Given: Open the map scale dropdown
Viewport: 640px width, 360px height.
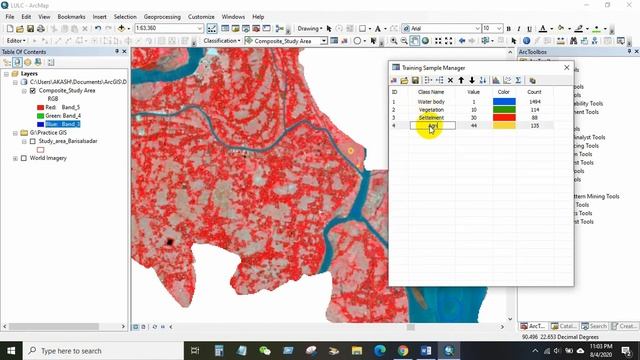Looking at the screenshot, I should click(200, 28).
